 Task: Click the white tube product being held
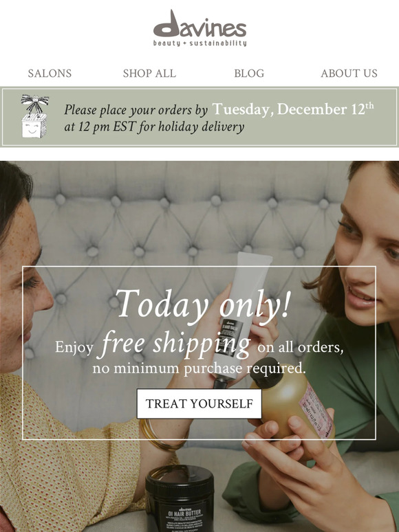coord(238,315)
